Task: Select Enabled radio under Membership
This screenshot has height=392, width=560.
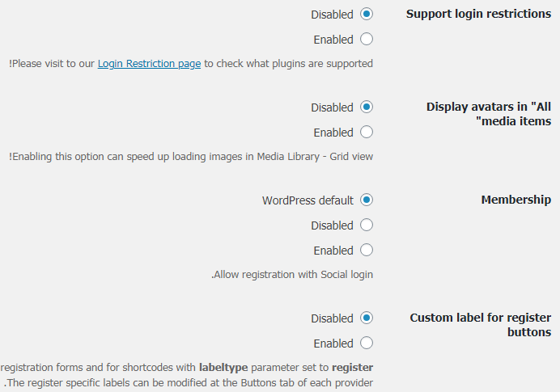Action: (x=367, y=250)
